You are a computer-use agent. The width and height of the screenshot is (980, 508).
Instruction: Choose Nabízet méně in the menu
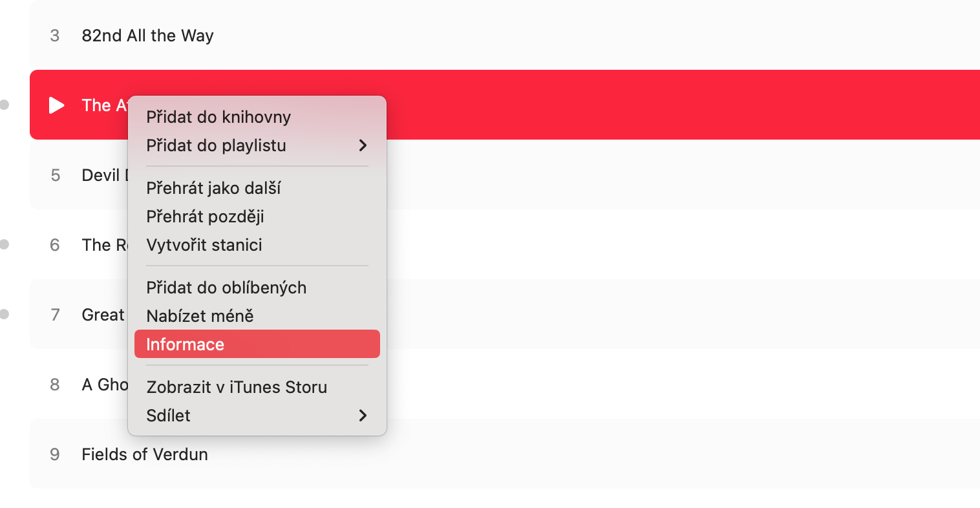click(200, 316)
